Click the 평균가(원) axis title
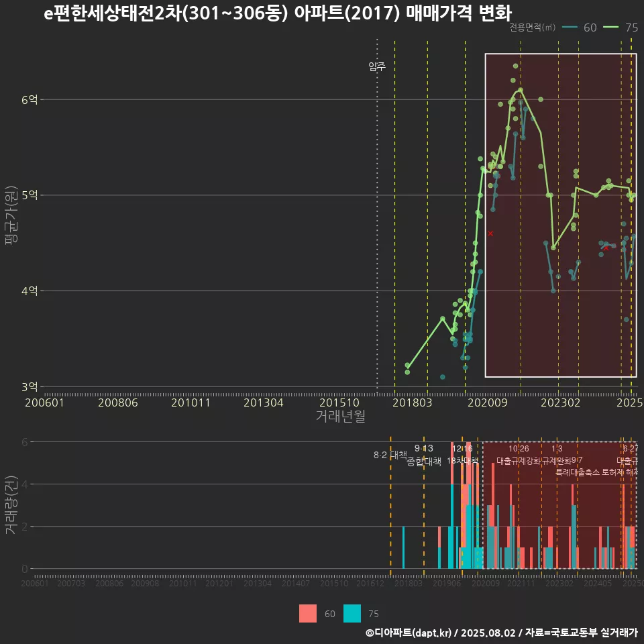 11,215
